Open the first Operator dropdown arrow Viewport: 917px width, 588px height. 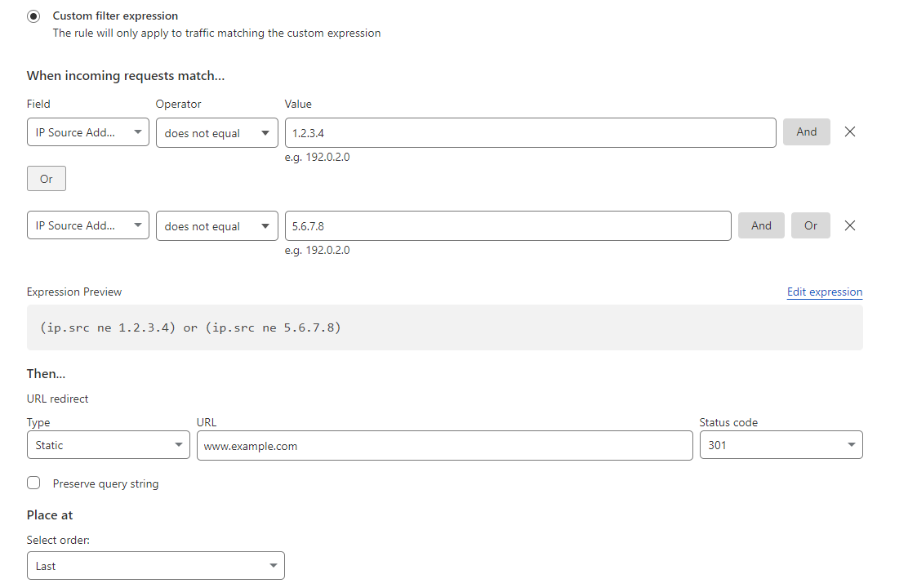[265, 131]
